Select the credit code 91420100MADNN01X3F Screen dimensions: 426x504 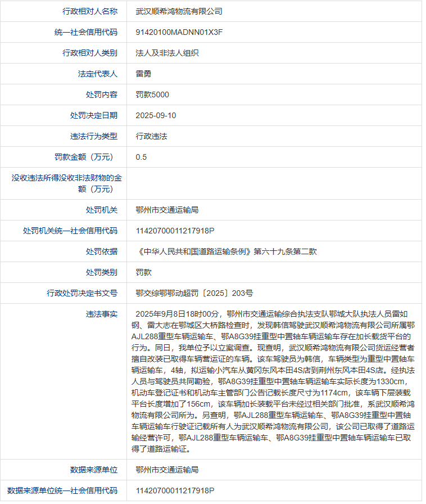[x=179, y=32]
